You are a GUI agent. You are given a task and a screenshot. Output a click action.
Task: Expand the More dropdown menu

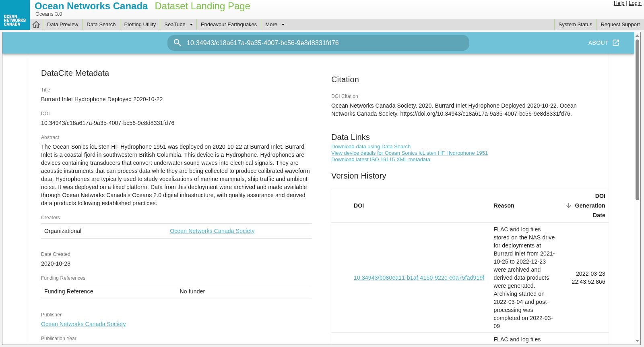275,25
